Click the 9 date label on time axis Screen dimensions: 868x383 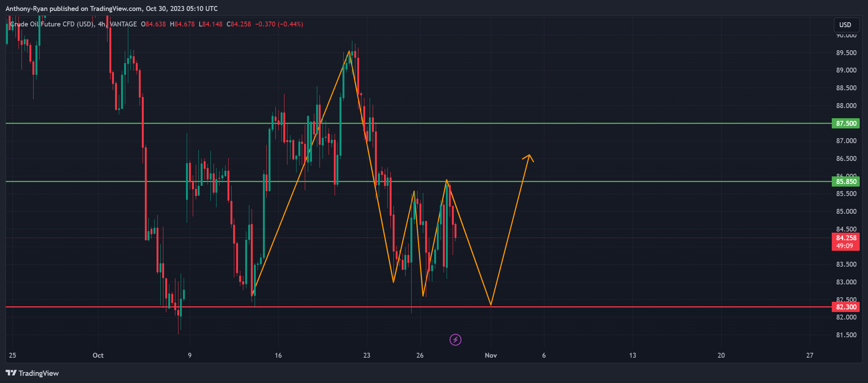point(190,355)
